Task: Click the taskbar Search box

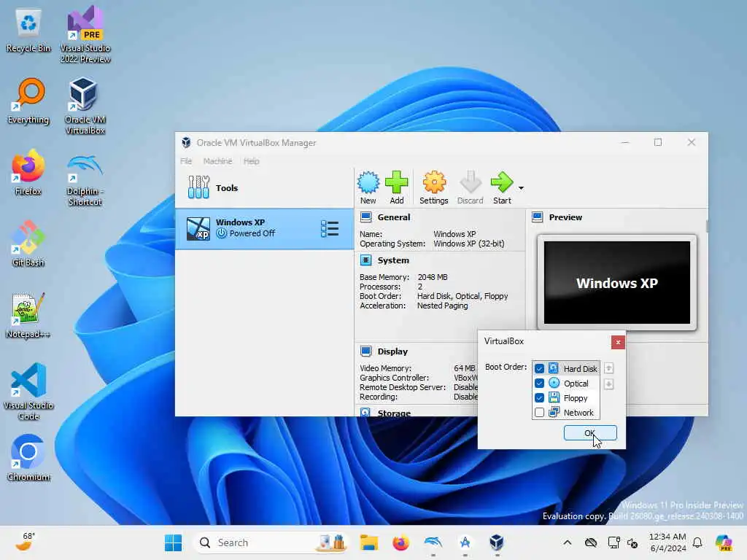Action: pyautogui.click(x=271, y=542)
